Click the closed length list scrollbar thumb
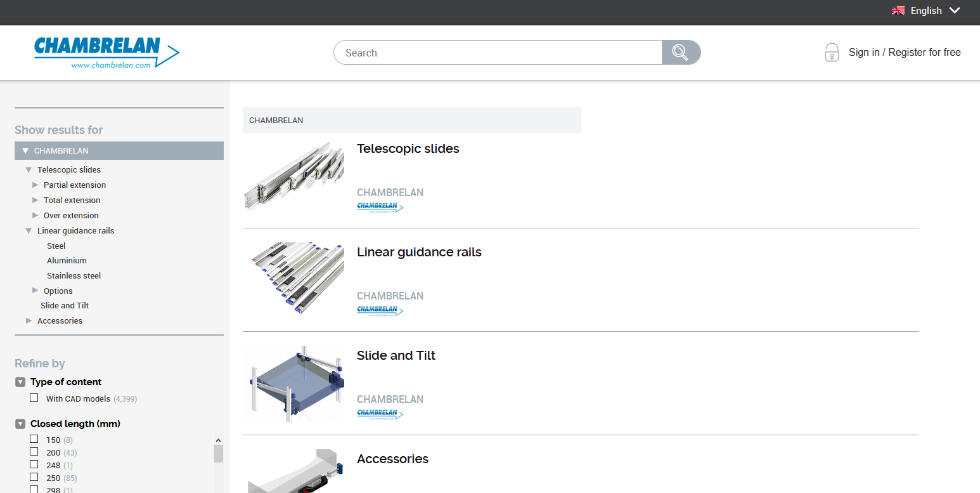This screenshot has height=493, width=980. 218,454
